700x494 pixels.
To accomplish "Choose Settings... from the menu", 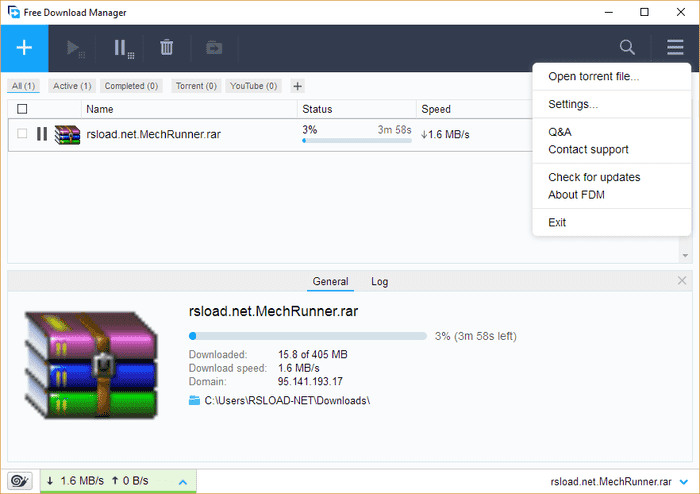I will point(573,104).
